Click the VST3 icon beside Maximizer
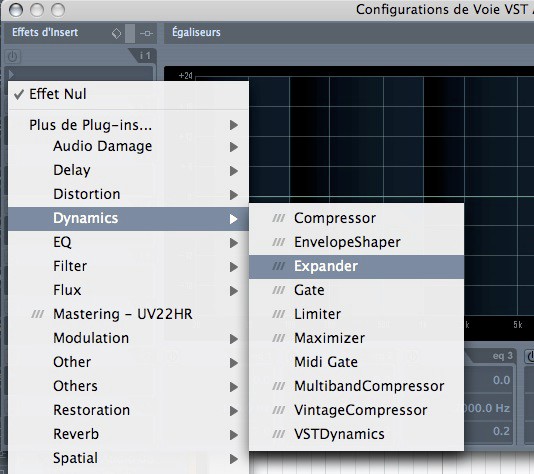Viewport: 534px width, 474px height. point(279,338)
